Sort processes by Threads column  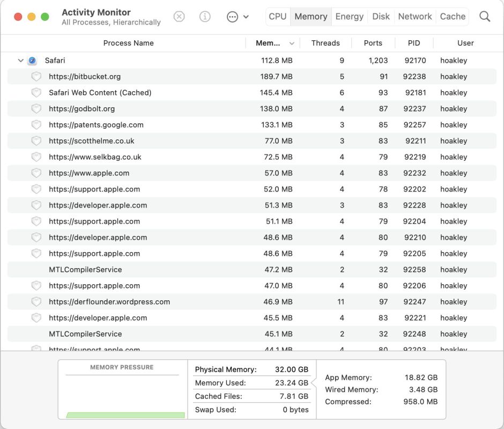tap(325, 43)
